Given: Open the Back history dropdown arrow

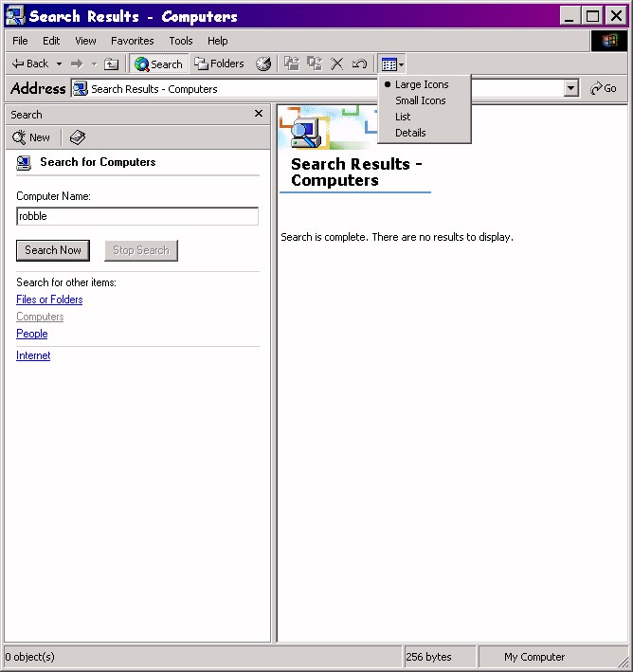Looking at the screenshot, I should coord(59,64).
